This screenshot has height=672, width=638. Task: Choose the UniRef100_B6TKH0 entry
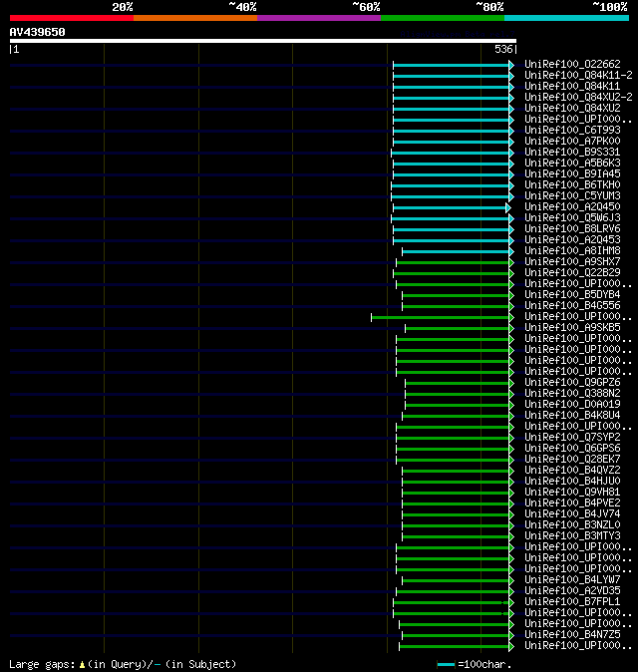pyautogui.click(x=572, y=184)
